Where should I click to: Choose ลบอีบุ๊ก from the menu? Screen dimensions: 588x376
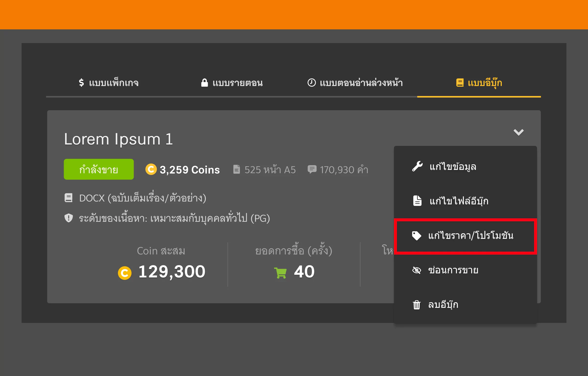pyautogui.click(x=465, y=305)
